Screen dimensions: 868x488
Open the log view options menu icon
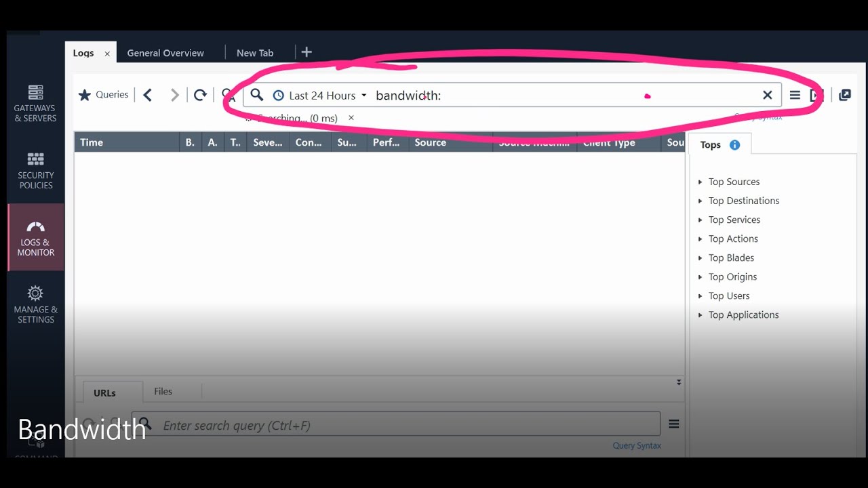coord(795,95)
